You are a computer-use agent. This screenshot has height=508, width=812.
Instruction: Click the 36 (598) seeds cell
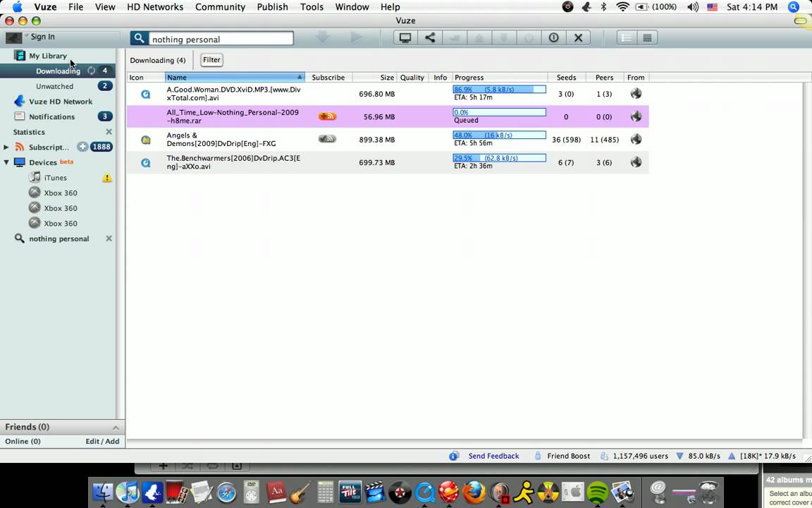pos(566,140)
